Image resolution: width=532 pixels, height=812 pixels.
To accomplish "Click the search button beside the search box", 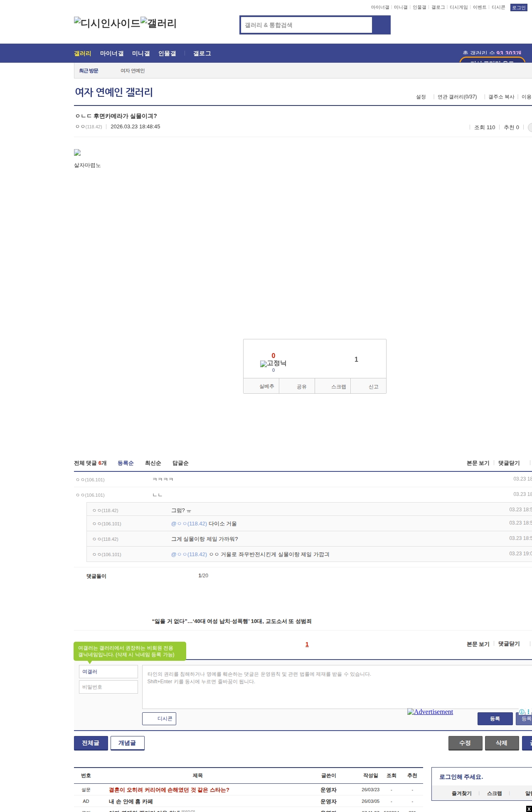I will point(381,25).
